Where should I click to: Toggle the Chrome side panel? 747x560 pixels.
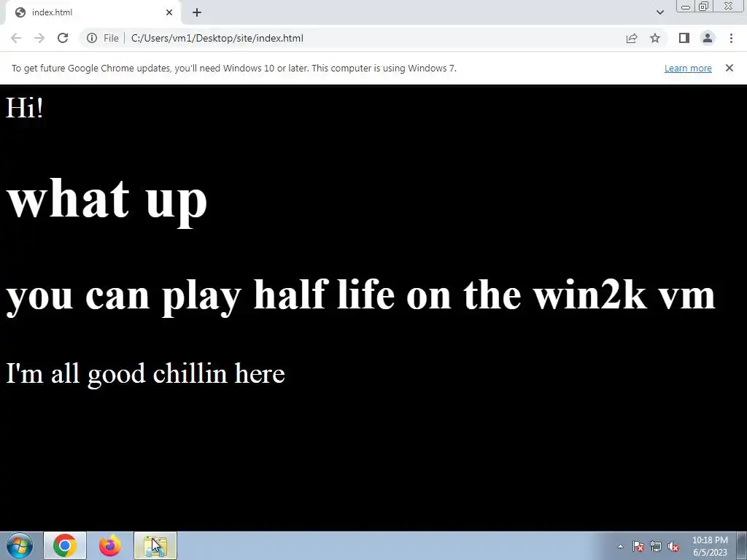(684, 38)
